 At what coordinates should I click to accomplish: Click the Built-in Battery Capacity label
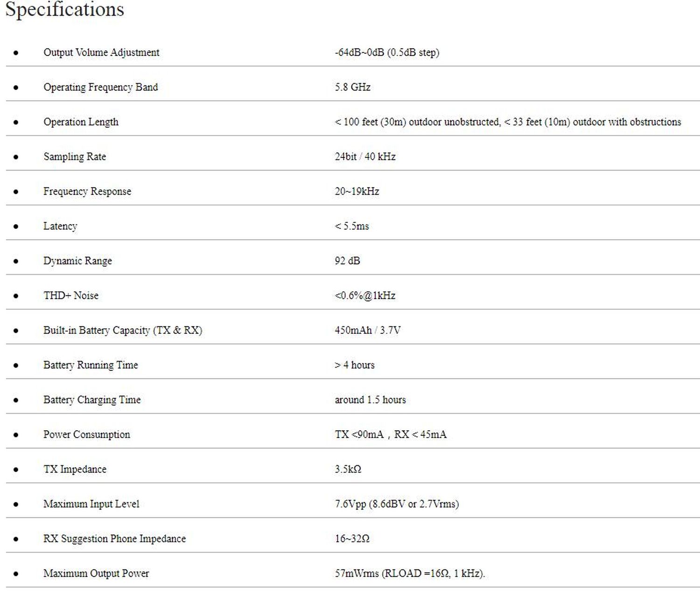point(123,330)
